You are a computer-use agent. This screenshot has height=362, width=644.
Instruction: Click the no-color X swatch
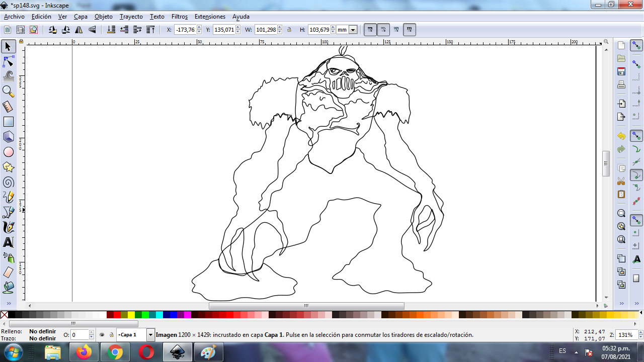tap(5, 315)
